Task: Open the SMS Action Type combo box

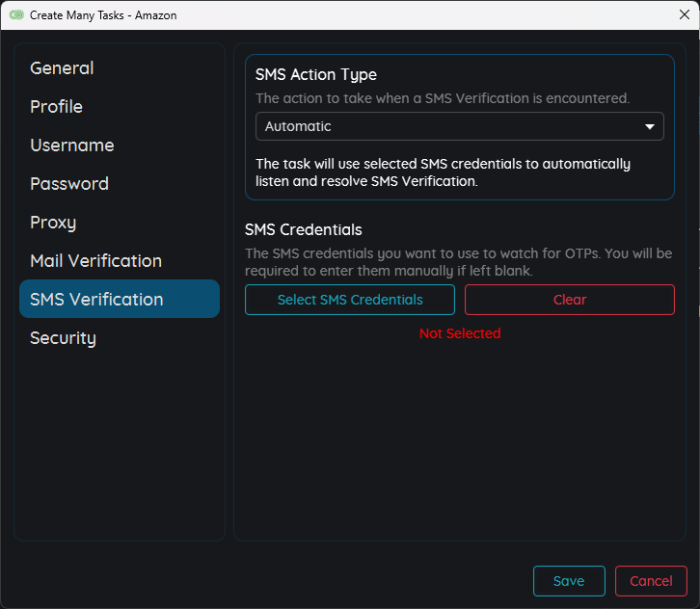Action: coord(453,126)
